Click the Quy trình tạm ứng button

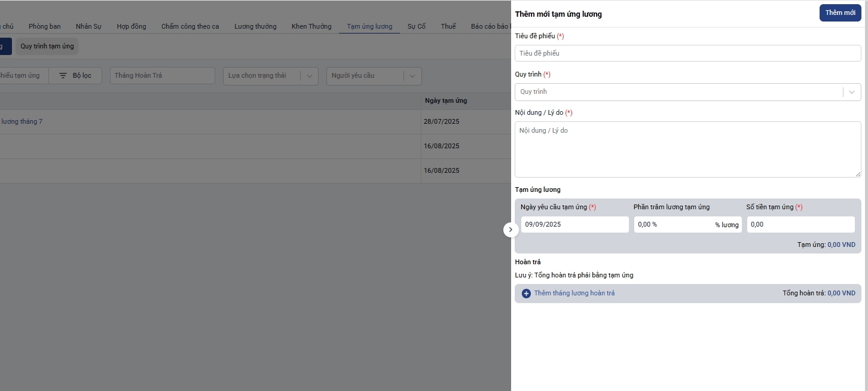click(47, 46)
